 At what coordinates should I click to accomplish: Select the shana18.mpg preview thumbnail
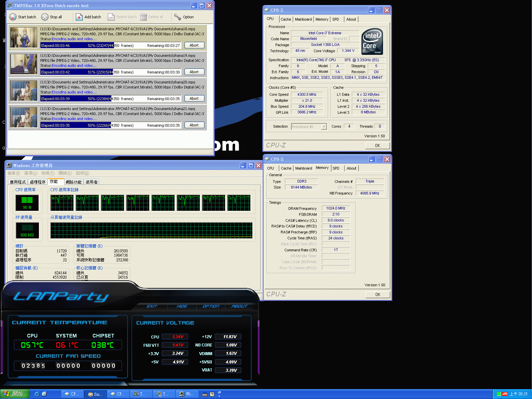click(x=24, y=38)
